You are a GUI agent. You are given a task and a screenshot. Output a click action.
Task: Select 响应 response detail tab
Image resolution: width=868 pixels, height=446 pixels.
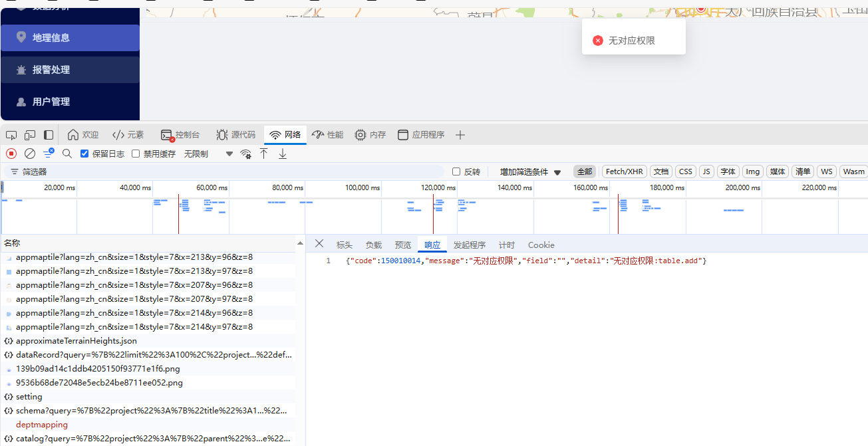coord(432,245)
